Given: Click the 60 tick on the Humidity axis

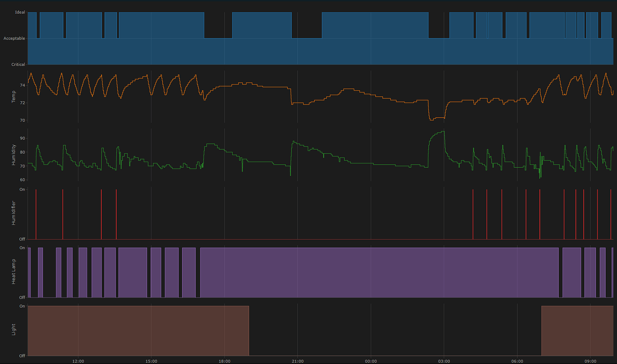Looking at the screenshot, I should [23, 180].
